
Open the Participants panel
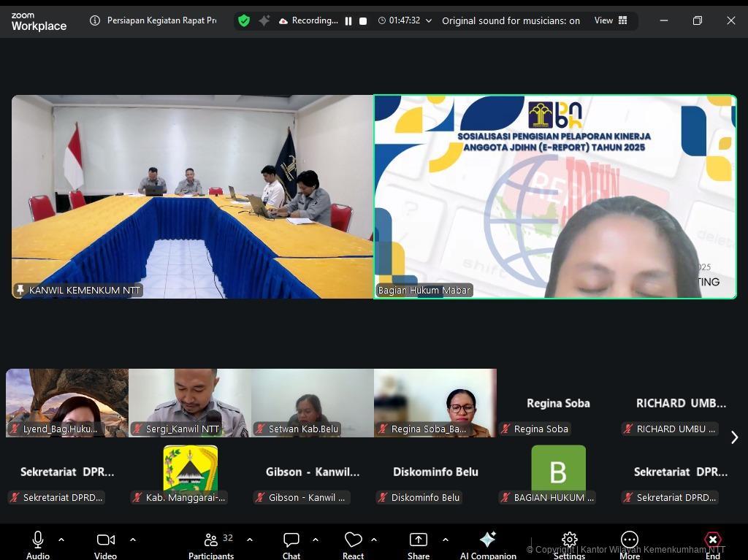point(211,544)
